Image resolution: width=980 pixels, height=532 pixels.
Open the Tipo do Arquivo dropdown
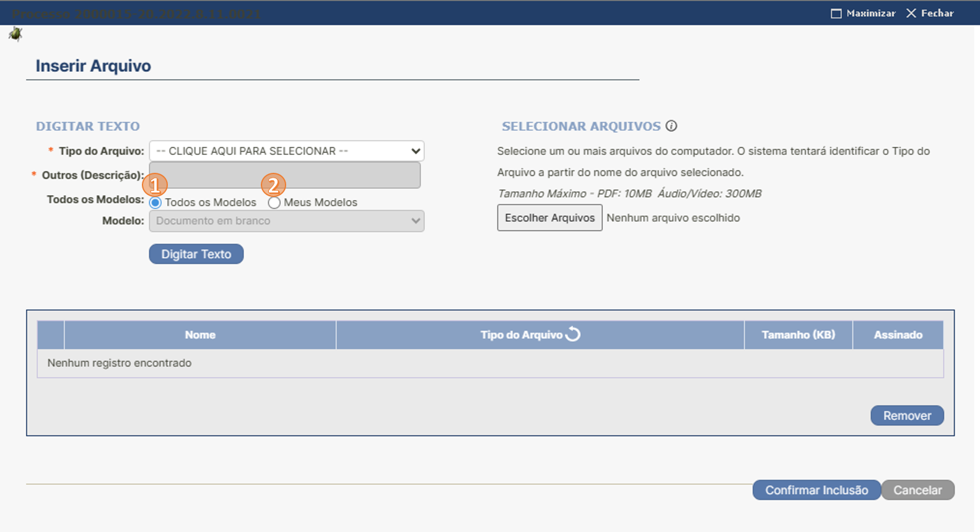point(286,151)
